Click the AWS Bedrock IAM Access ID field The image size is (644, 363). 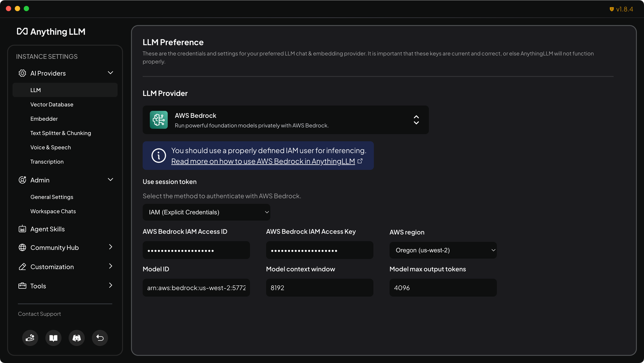coord(196,250)
